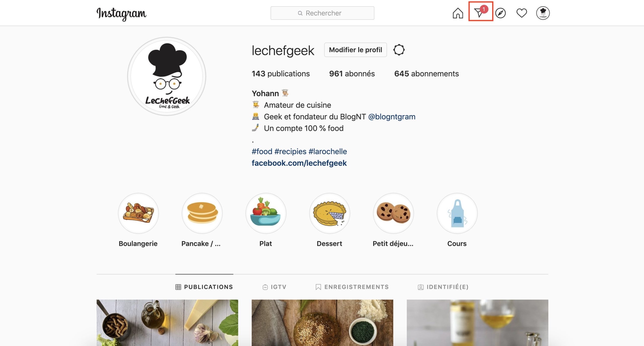Open the @blogntgram mention link
The width and height of the screenshot is (644, 346).
(x=392, y=117)
